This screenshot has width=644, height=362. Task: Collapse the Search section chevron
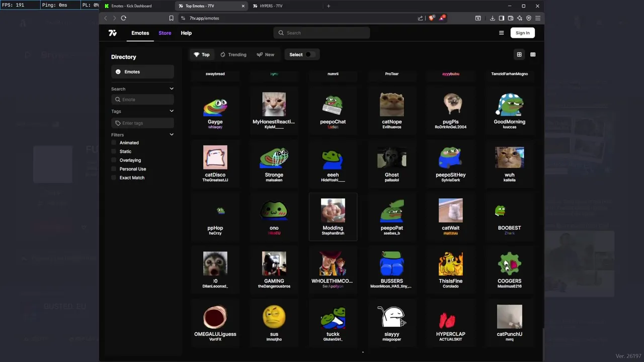[x=172, y=88]
